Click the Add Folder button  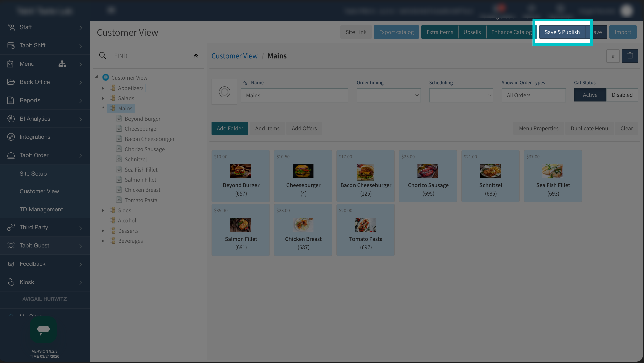(230, 128)
